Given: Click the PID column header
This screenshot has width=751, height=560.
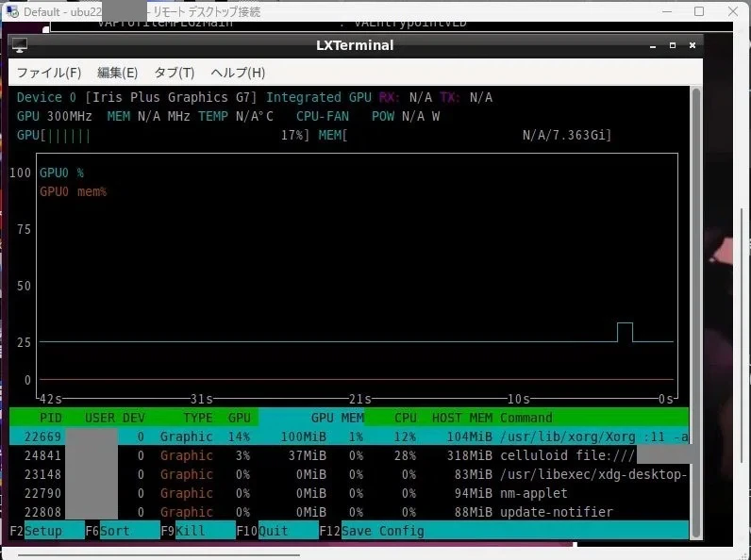Looking at the screenshot, I should click(x=51, y=418).
